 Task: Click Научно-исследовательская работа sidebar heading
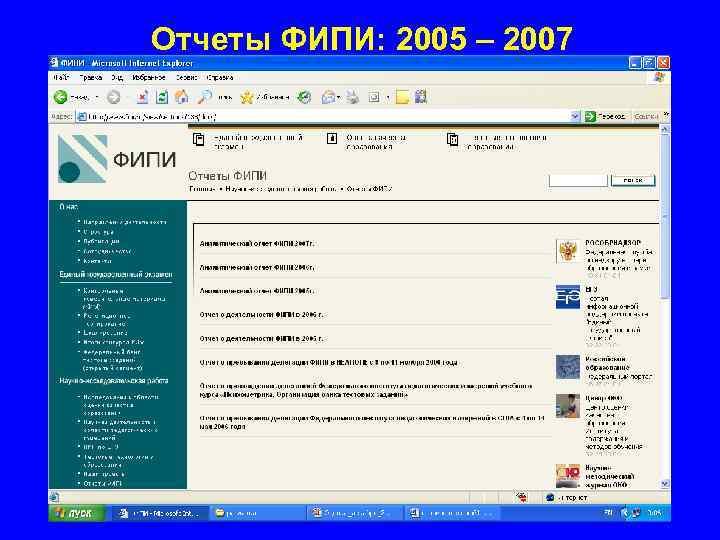tap(114, 381)
